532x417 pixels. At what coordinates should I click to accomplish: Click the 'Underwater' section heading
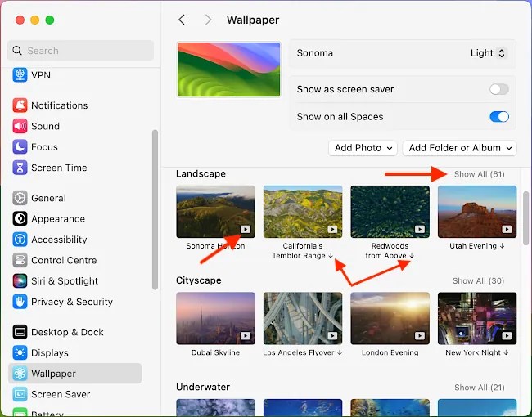pos(203,387)
